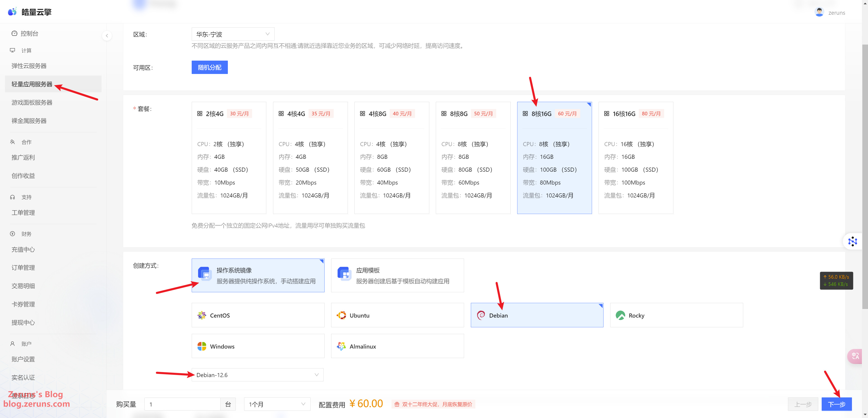The image size is (868, 418).
Task: Open the floating translate widget icon
Action: [855, 356]
